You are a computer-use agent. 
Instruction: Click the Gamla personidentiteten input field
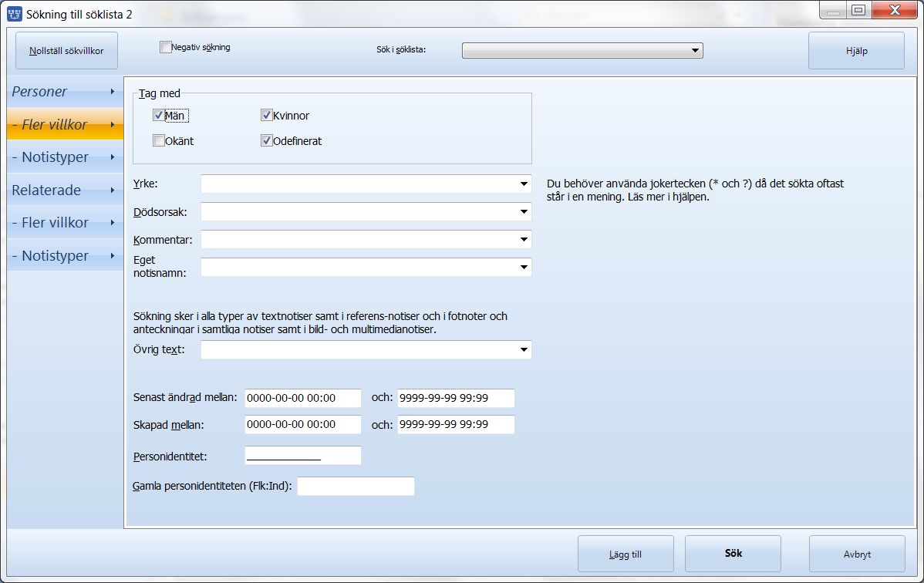point(356,487)
